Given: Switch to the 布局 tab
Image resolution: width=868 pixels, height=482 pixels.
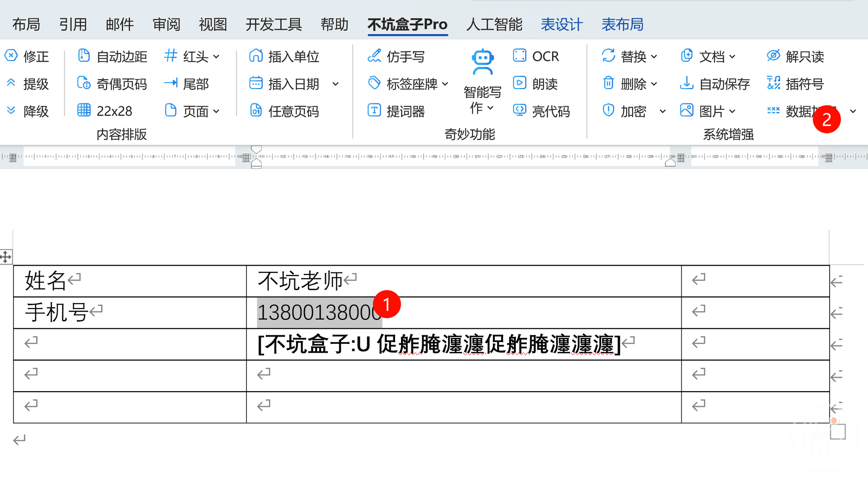Looking at the screenshot, I should click(x=26, y=24).
